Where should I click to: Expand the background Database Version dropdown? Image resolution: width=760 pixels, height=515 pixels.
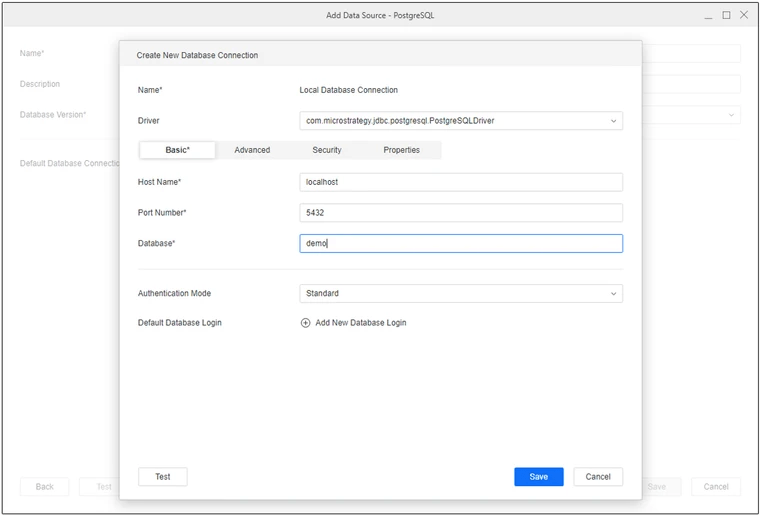tap(731, 115)
